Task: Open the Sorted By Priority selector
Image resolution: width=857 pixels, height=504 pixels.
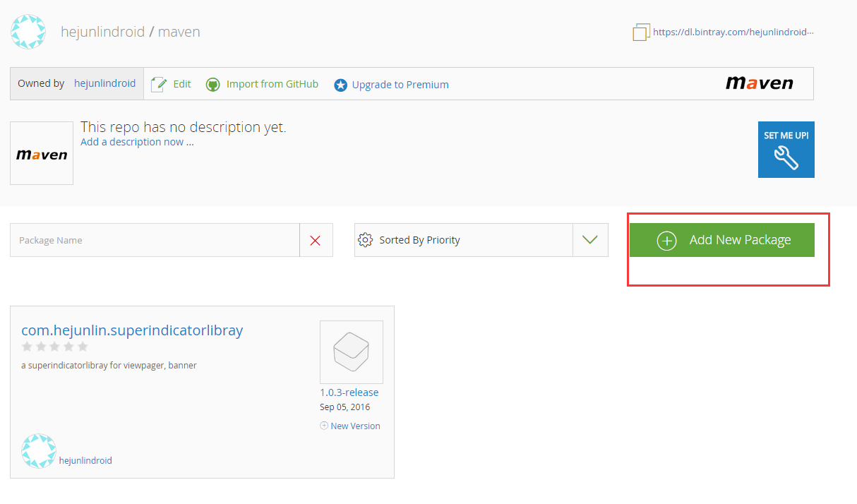Action: click(x=463, y=240)
